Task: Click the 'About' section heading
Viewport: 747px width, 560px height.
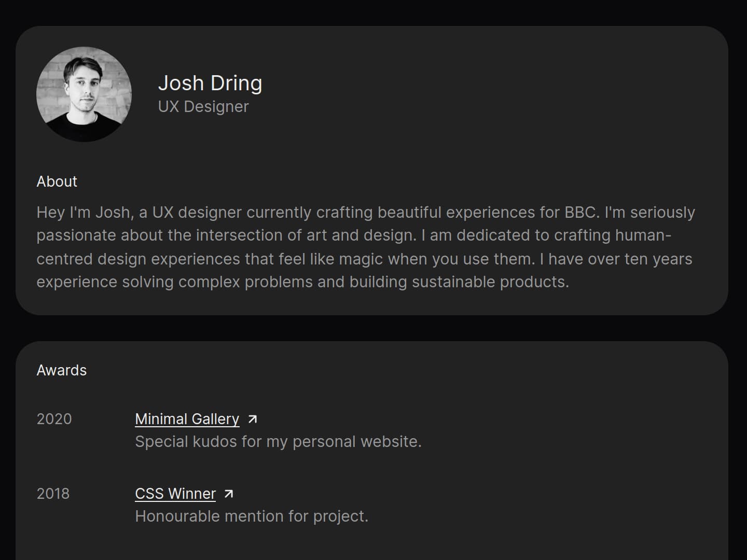Action: [x=57, y=181]
